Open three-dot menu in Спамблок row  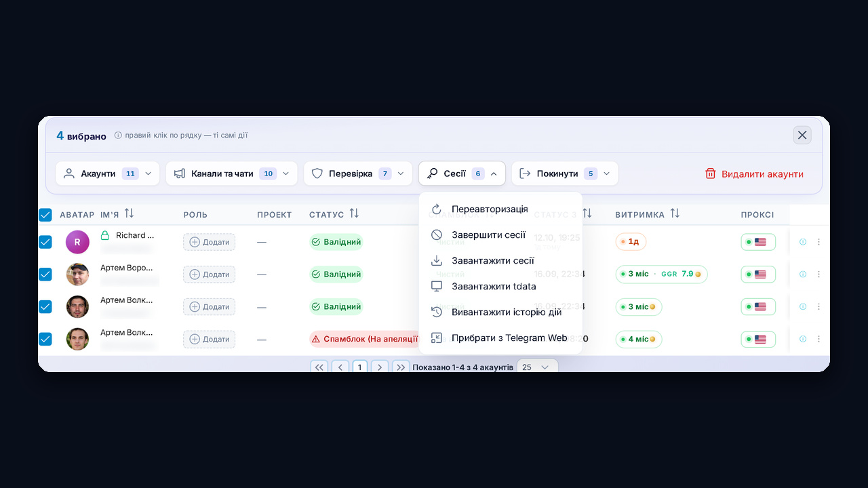point(818,339)
